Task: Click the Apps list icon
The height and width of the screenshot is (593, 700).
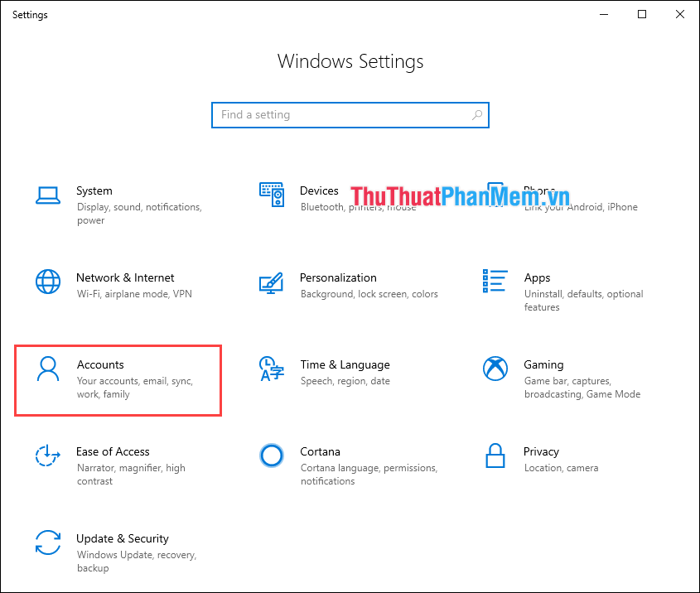Action: click(495, 282)
